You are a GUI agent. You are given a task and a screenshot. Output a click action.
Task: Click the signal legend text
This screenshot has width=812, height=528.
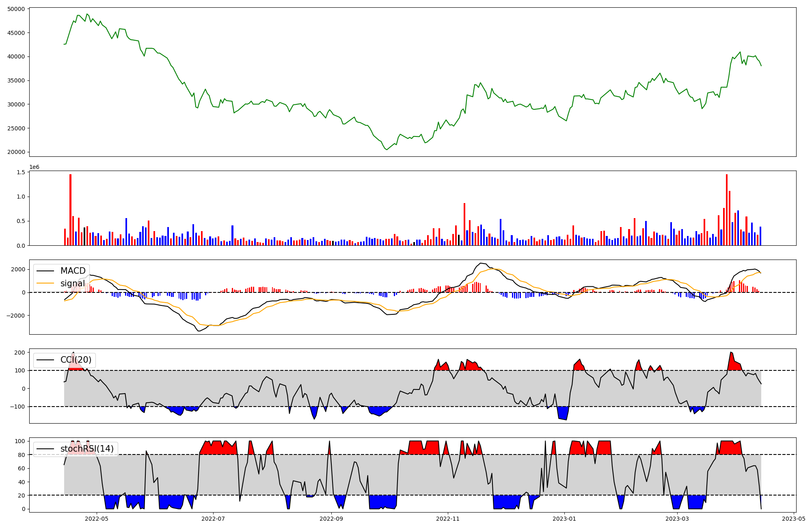(73, 283)
